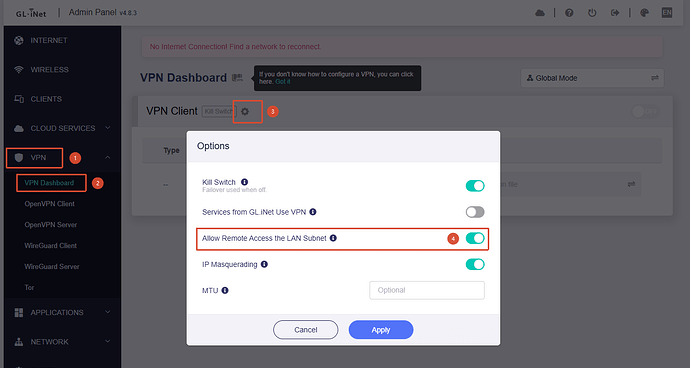Image resolution: width=690 pixels, height=368 pixels.
Task: Open OpenVPN Client page
Action: tap(49, 204)
